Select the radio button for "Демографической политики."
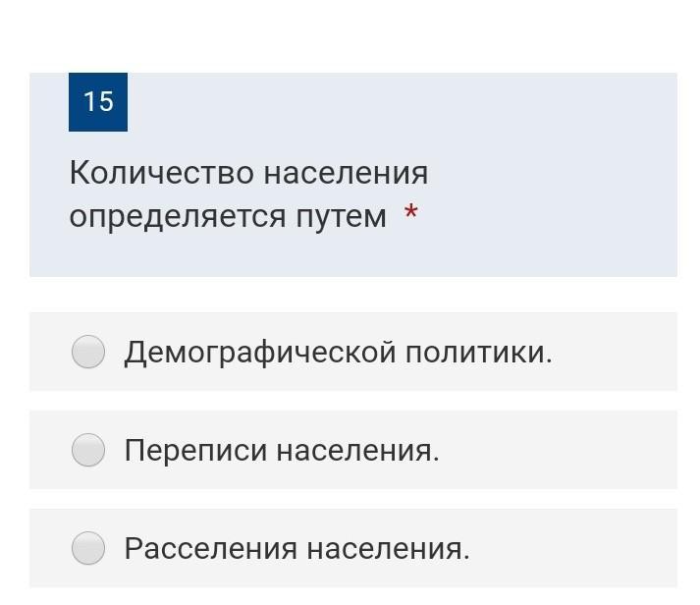 88,352
